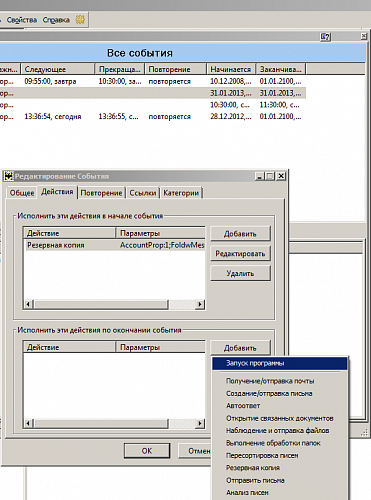Choose Отправить письма menu item

click(x=280, y=481)
